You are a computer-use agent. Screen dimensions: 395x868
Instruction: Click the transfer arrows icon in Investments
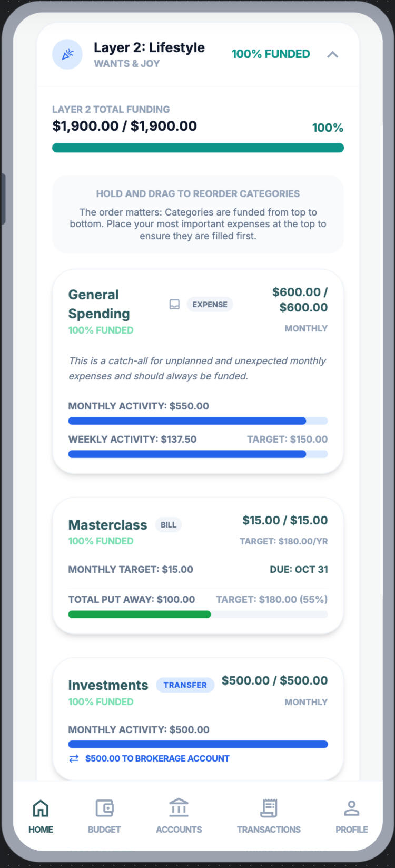tap(74, 758)
